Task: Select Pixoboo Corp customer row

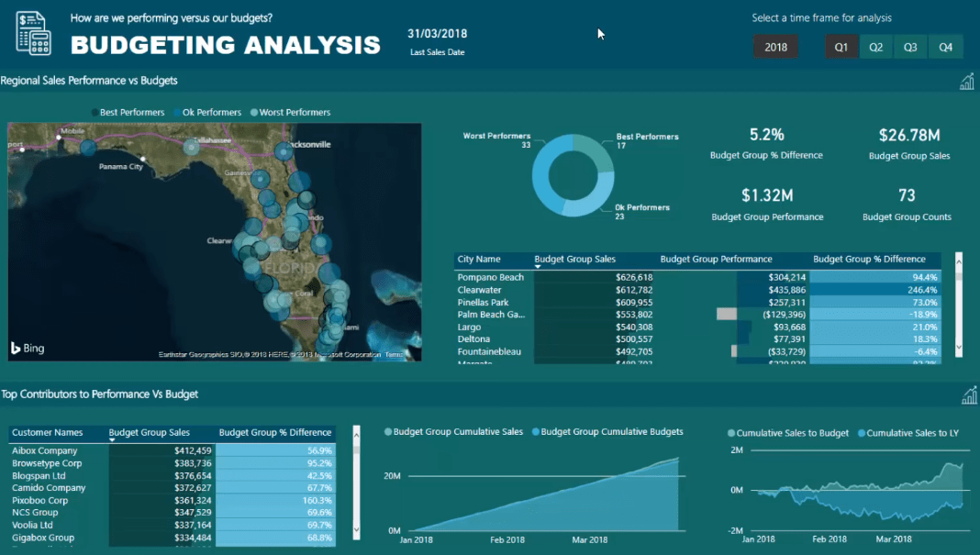Action: 173,501
